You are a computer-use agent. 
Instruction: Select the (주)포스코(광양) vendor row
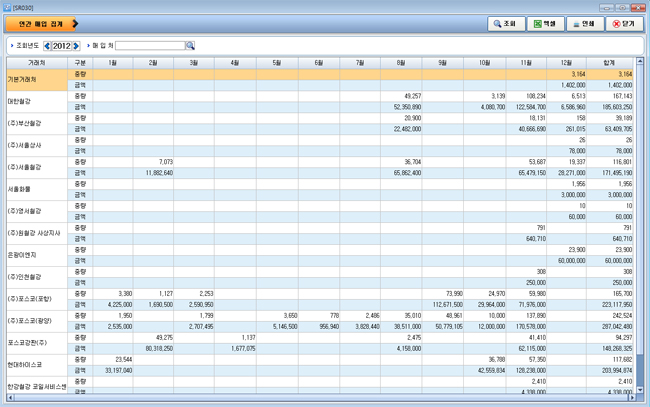pos(37,321)
